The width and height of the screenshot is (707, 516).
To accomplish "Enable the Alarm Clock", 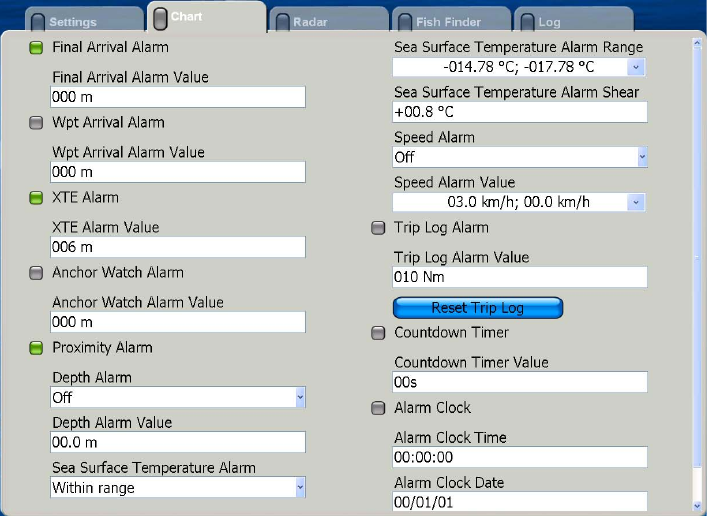I will point(378,408).
